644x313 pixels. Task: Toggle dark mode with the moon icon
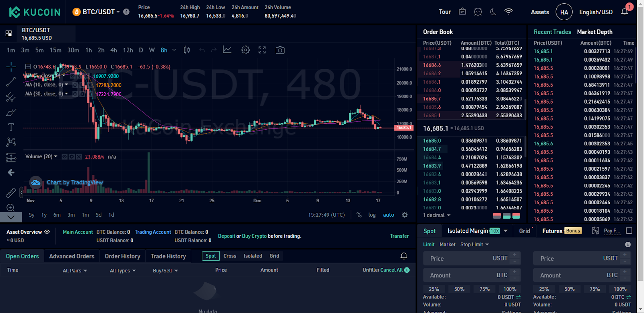point(493,12)
